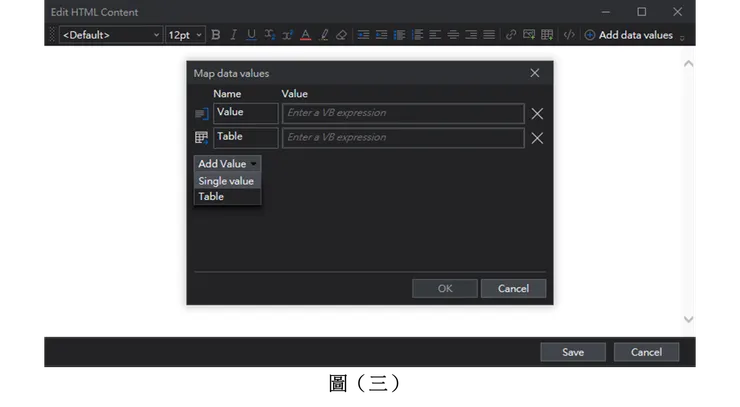Open the font color picker
740x407 pixels.
coord(306,35)
